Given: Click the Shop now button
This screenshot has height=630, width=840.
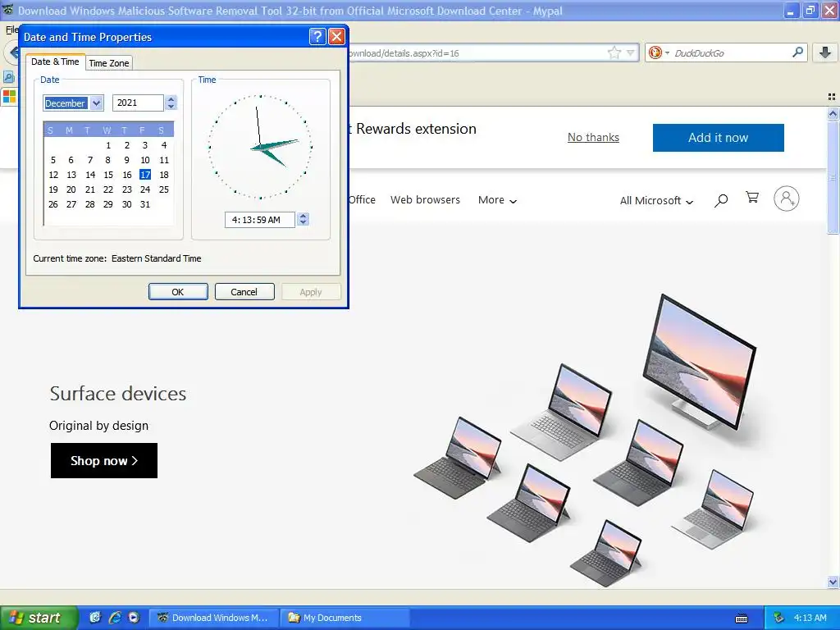Looking at the screenshot, I should point(104,460).
